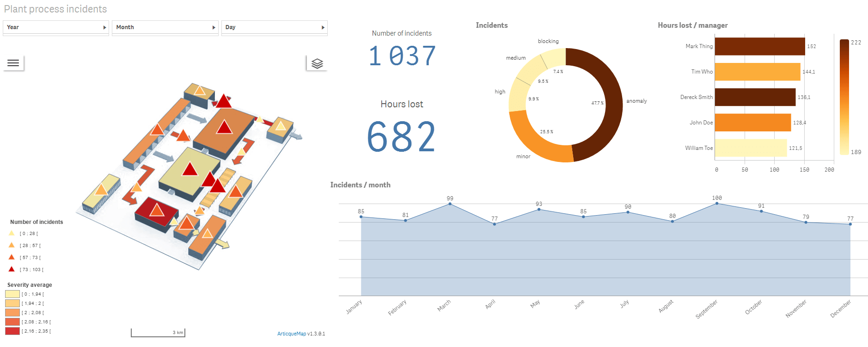Click the [28 ; 57[ incidents legend triangle

pyautogui.click(x=12, y=245)
